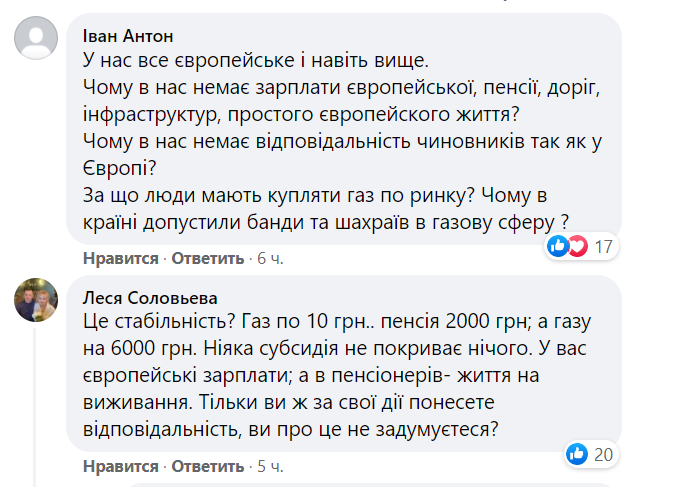Click thumbs-up reaction icon beside 20
This screenshot has height=487, width=675.
click(x=577, y=455)
